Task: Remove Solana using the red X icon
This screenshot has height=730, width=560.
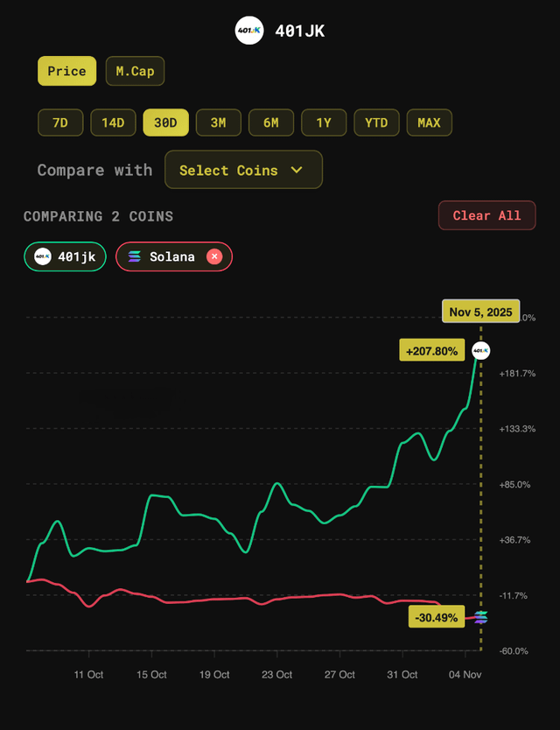Action: [214, 256]
